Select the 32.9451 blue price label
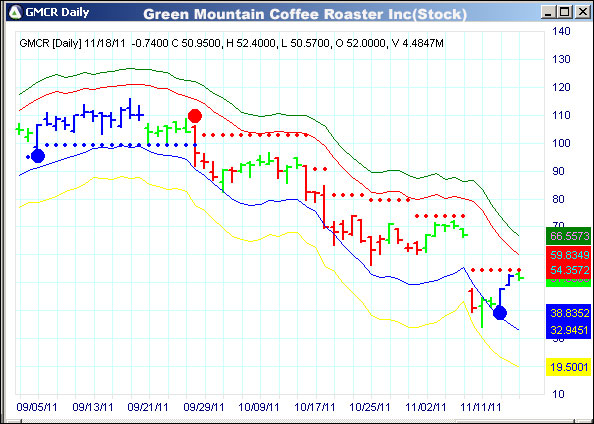Image resolution: width=594 pixels, height=424 pixels. point(569,330)
